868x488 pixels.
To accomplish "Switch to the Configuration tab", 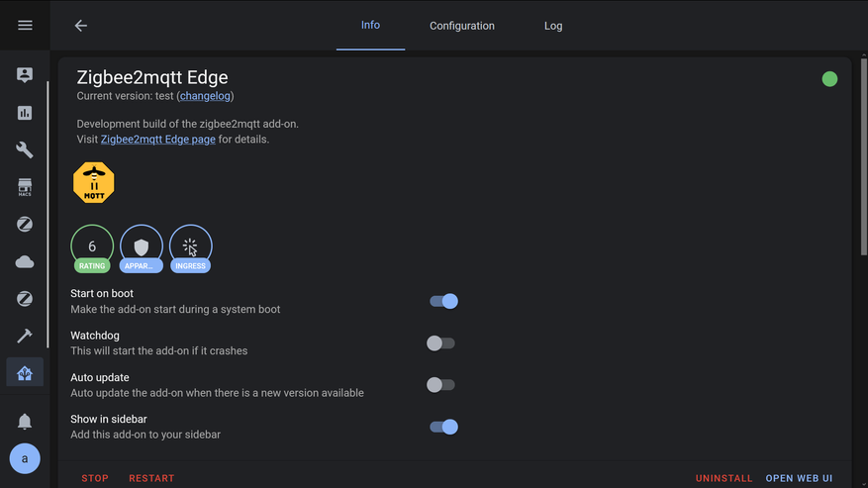I will coord(461,26).
